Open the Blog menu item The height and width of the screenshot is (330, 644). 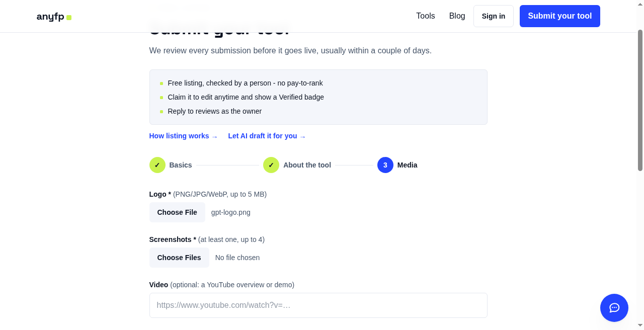pos(457,16)
